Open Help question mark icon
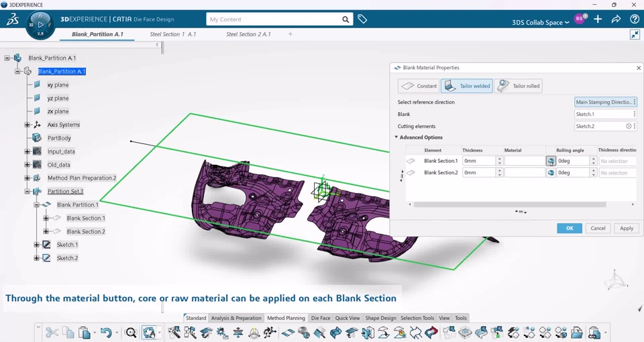 click(x=634, y=19)
